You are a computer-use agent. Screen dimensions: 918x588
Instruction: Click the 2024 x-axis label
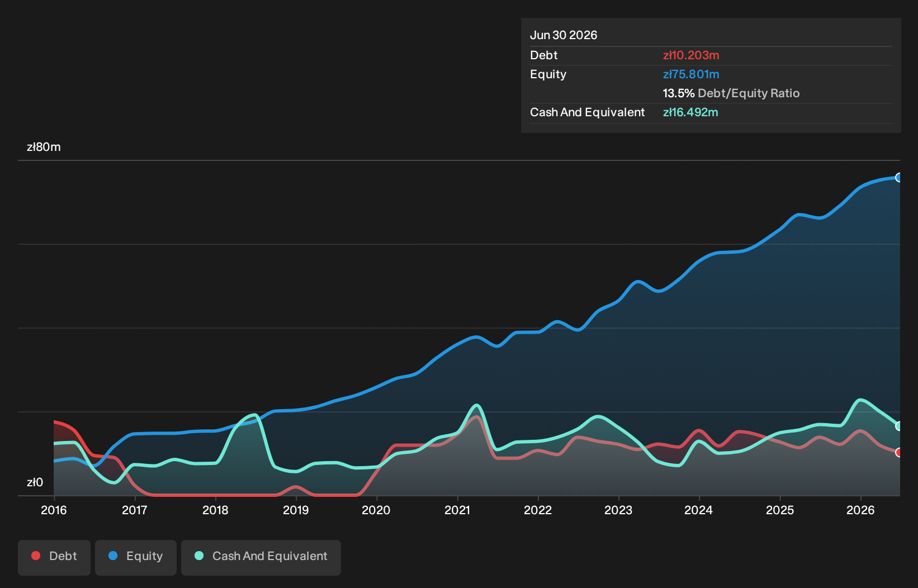pyautogui.click(x=699, y=510)
